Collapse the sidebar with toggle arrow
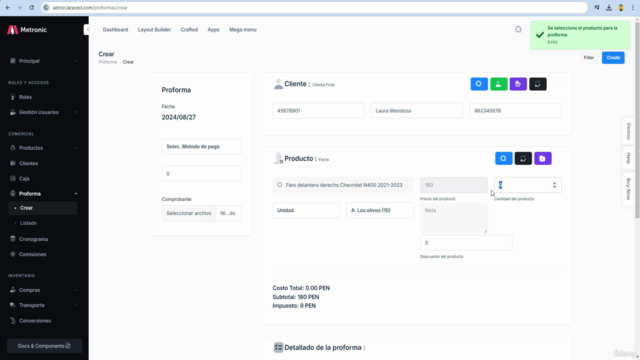The width and height of the screenshot is (640, 360). point(88,29)
